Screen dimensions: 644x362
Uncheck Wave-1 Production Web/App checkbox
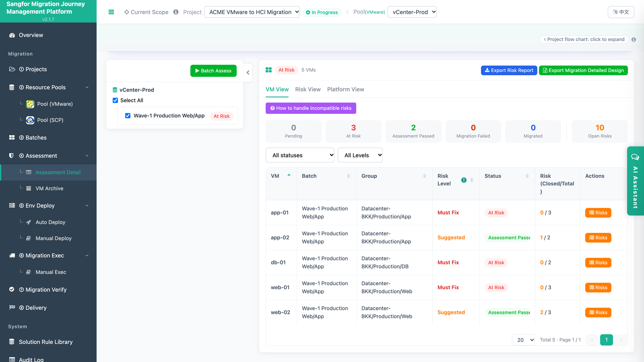point(128,116)
